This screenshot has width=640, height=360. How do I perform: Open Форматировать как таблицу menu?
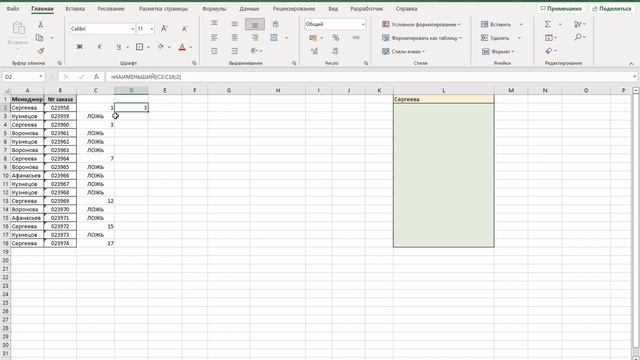click(422, 38)
